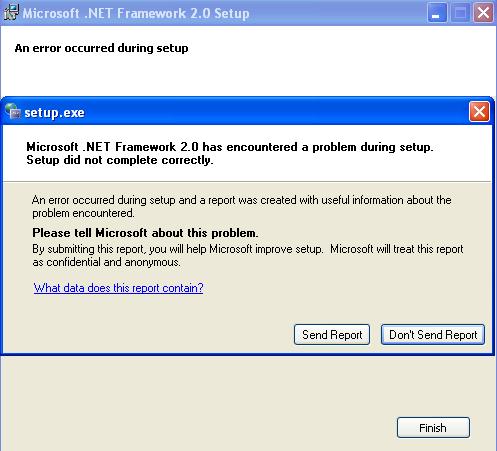Minimize the .NET Framework 2.0 Setup window
The image size is (497, 451).
[x=437, y=13]
